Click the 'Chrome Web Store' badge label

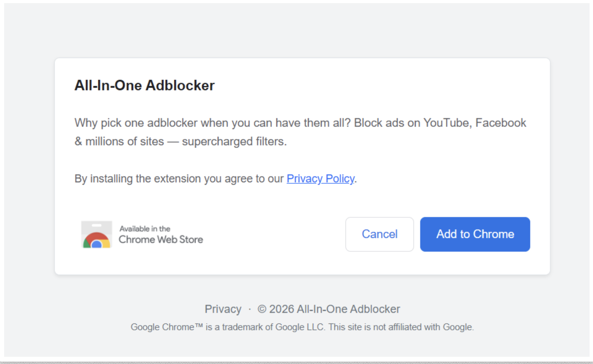pyautogui.click(x=161, y=239)
